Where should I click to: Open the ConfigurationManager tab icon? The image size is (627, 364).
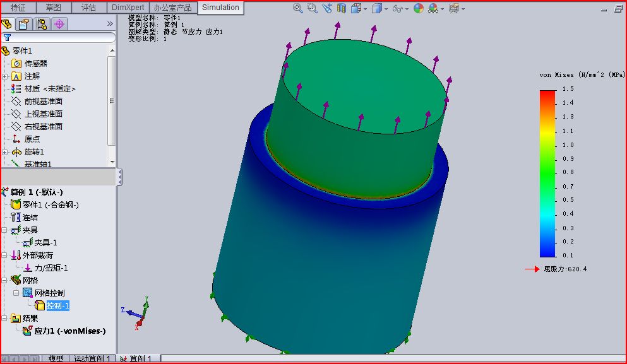41,25
